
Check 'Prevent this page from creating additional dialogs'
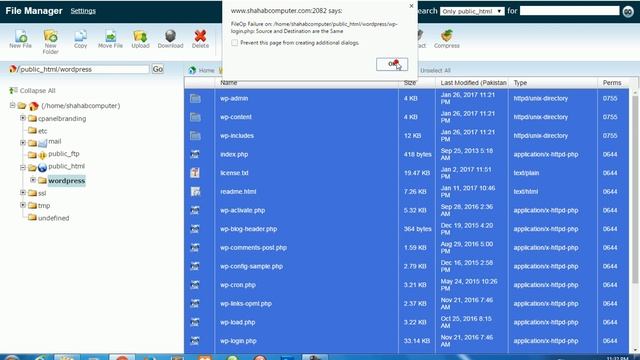pos(234,43)
